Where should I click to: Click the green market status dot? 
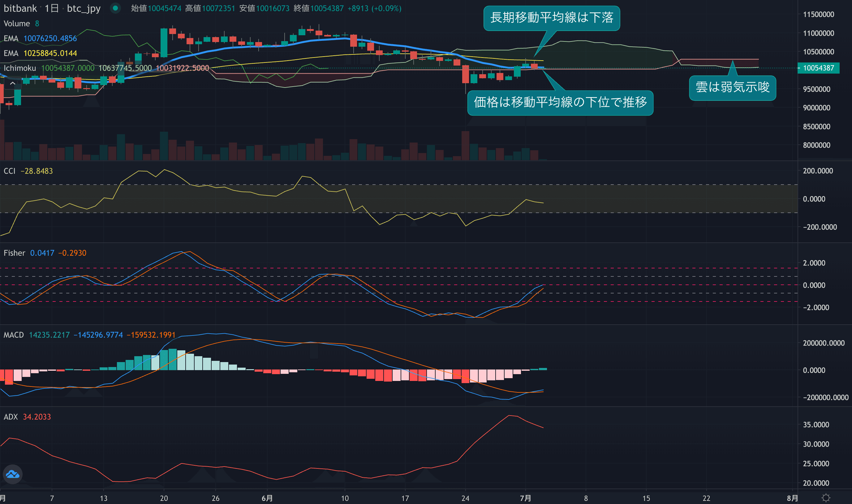(115, 8)
